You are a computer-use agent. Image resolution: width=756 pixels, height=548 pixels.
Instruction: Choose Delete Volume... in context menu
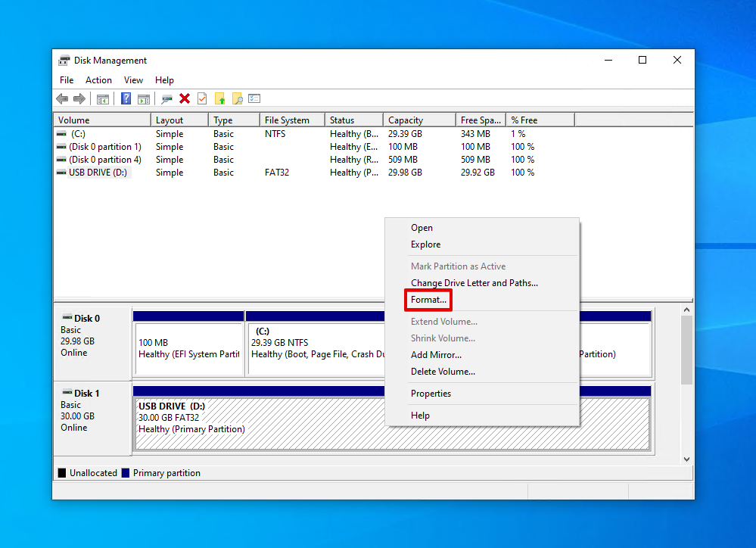click(443, 372)
